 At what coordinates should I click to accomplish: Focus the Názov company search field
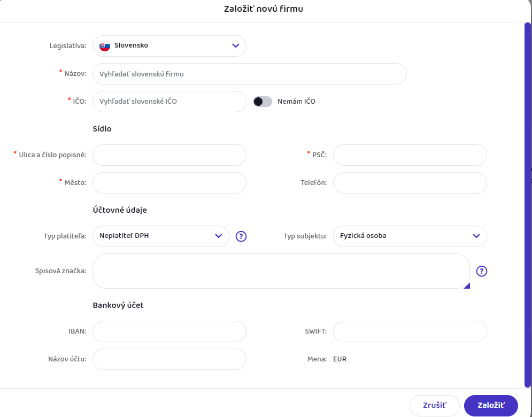249,74
